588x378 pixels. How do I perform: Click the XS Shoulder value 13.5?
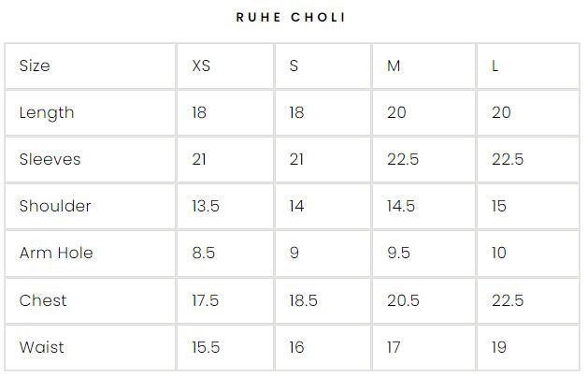[x=206, y=206]
